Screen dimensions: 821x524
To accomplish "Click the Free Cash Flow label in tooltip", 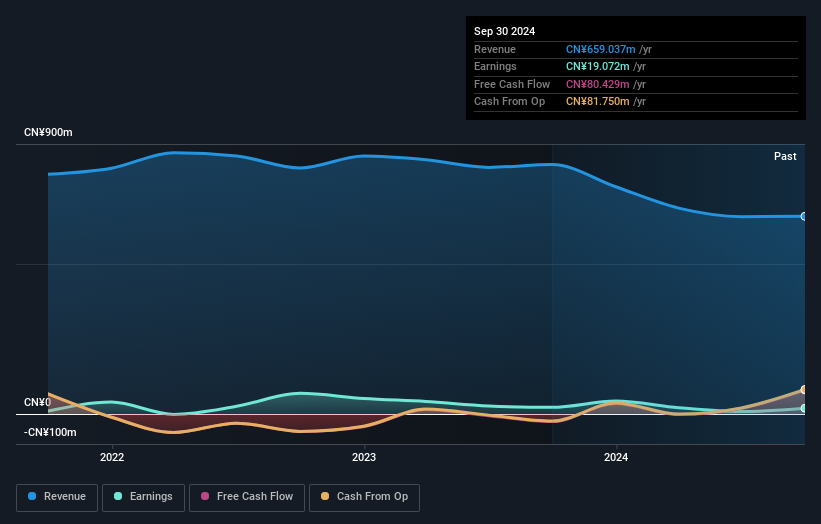I will click(x=512, y=84).
